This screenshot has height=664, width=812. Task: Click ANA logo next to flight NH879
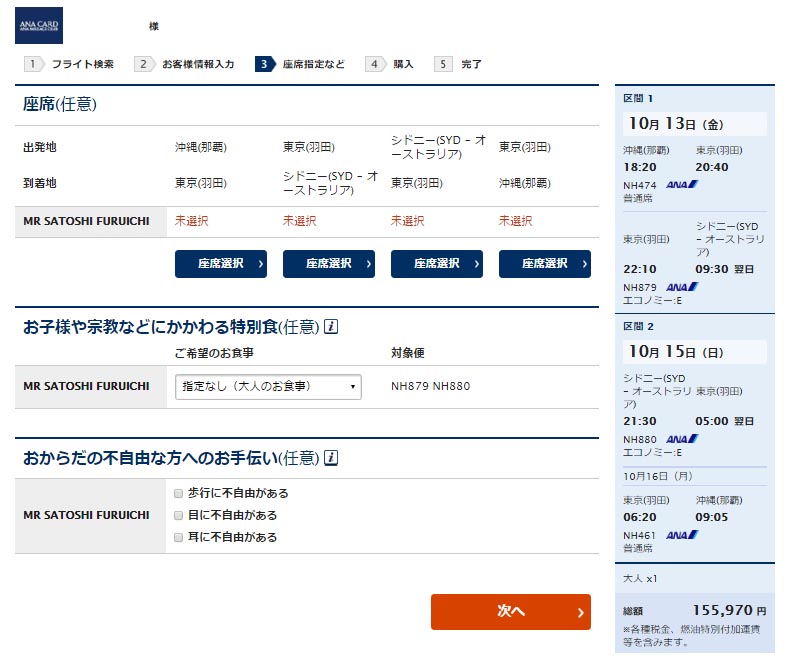[681, 286]
